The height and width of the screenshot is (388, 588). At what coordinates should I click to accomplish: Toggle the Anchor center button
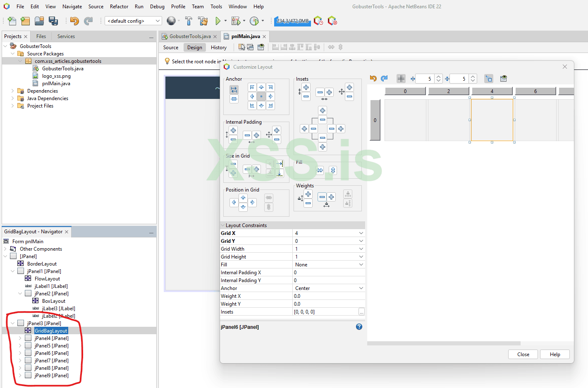point(261,96)
